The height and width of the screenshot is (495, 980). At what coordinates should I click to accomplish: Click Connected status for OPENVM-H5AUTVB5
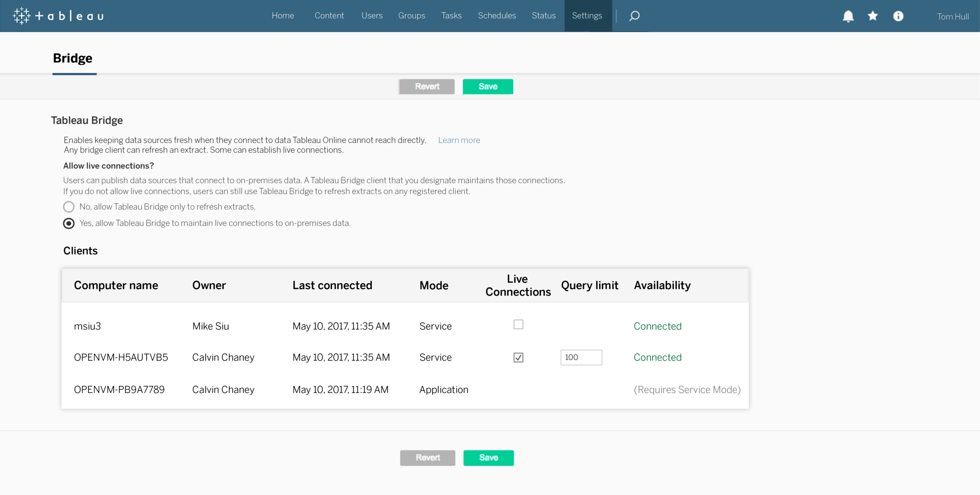pyautogui.click(x=658, y=357)
